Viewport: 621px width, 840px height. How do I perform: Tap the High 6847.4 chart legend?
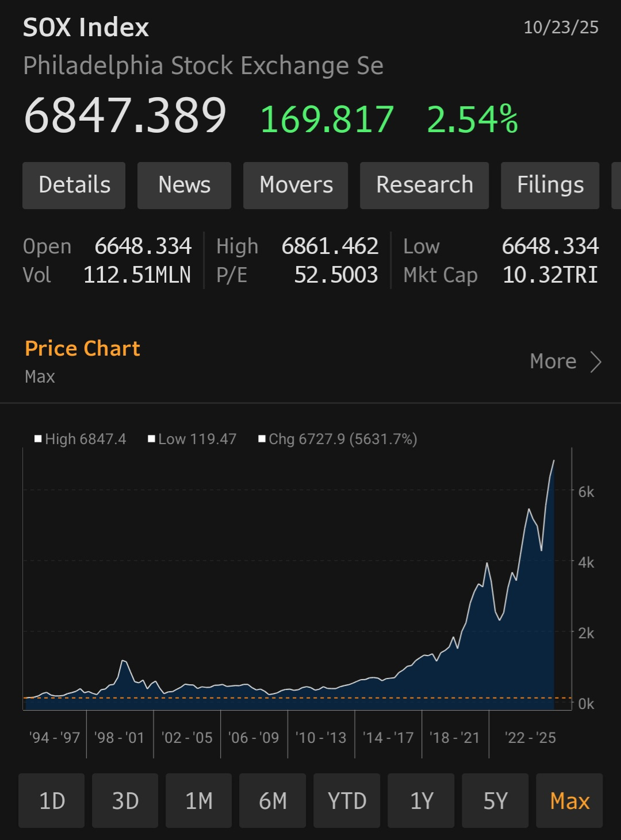(80, 439)
